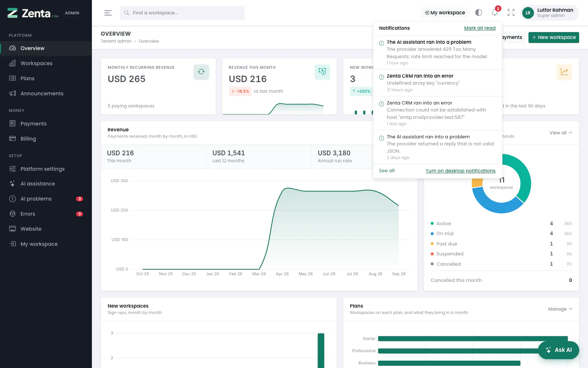
Task: Click My workspace button in top bar
Action: 445,13
